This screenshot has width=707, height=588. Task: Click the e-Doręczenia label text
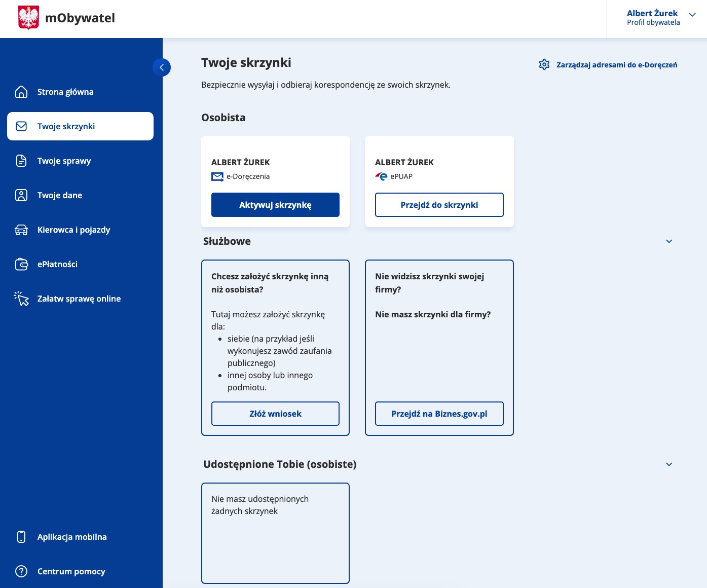[248, 176]
